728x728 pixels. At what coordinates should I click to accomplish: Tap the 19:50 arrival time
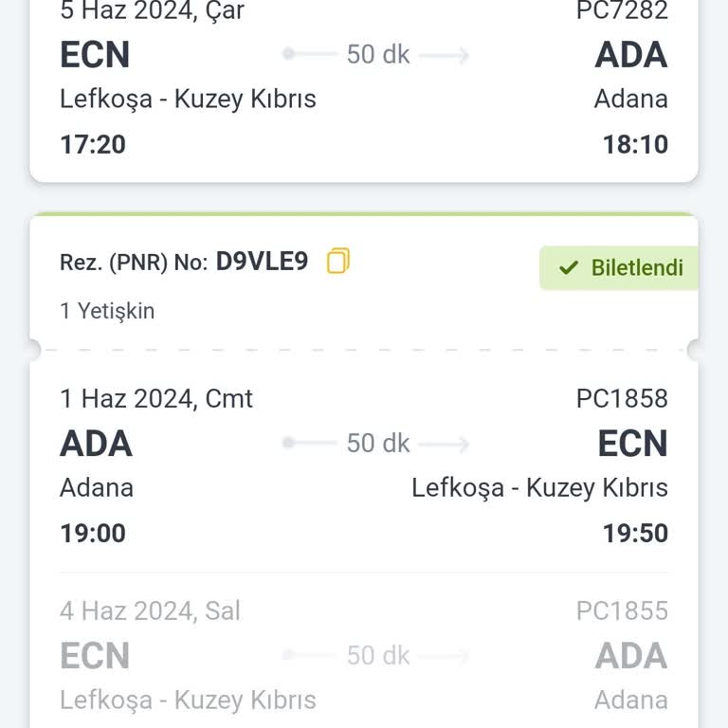point(635,533)
